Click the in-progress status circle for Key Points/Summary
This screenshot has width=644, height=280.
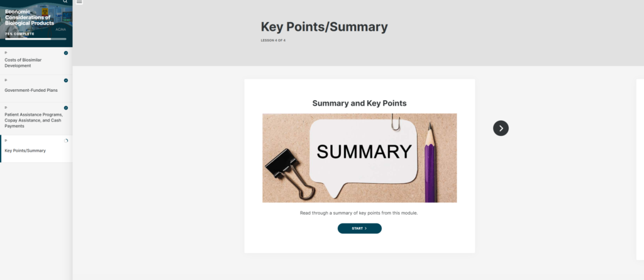pyautogui.click(x=66, y=140)
